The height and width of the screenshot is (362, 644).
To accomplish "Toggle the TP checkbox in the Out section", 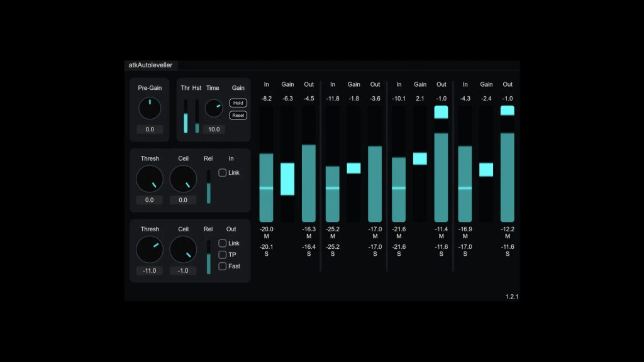I will 222,255.
